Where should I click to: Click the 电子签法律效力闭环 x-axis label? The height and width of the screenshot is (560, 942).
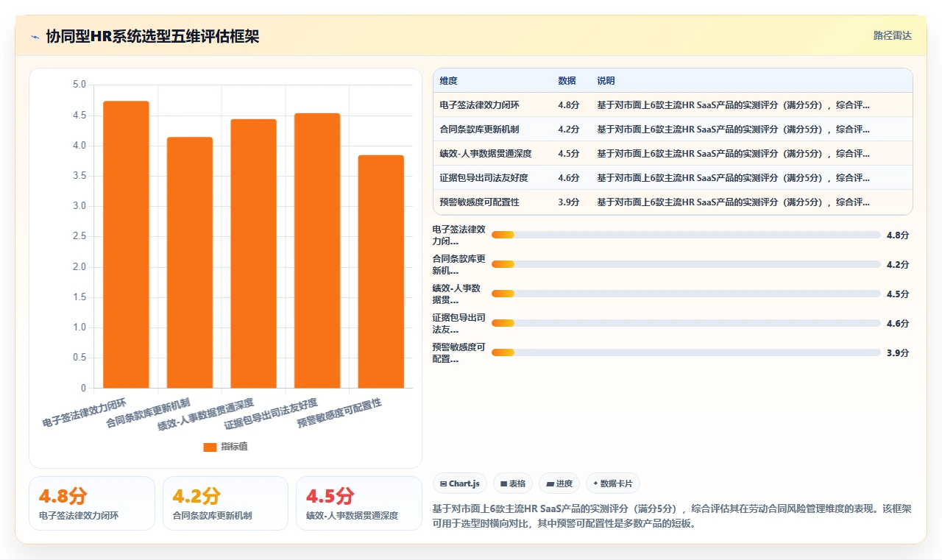85,413
